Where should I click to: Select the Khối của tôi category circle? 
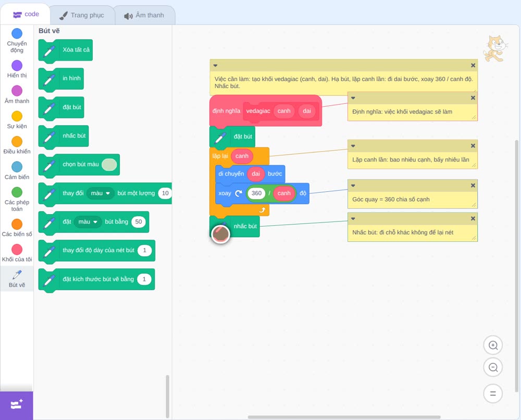[x=17, y=250]
